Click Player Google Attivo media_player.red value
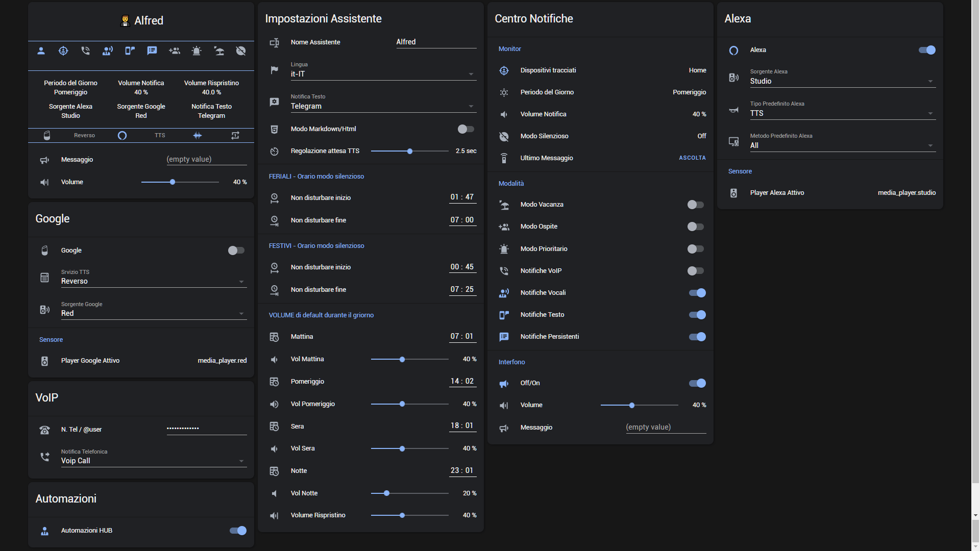Screen dimensions: 980x551 click(x=222, y=361)
